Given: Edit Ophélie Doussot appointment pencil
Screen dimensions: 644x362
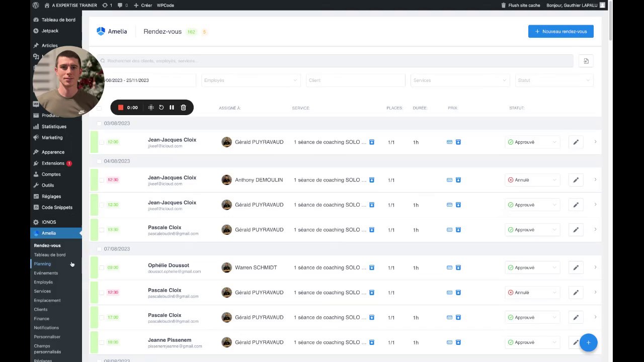Looking at the screenshot, I should 576,267.
